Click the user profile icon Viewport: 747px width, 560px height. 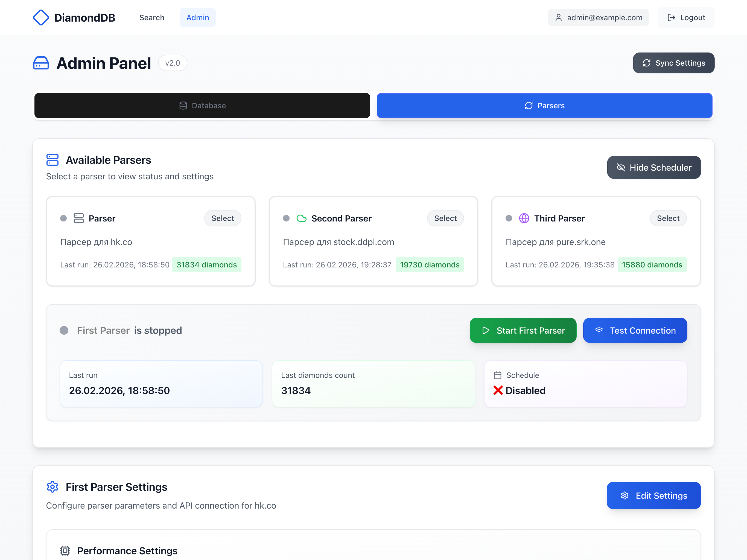click(x=558, y=17)
